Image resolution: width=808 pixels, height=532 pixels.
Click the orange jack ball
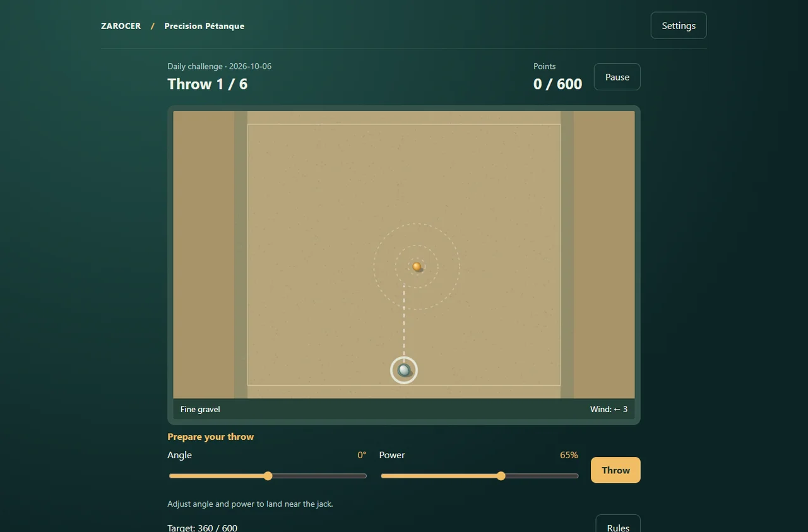click(417, 266)
